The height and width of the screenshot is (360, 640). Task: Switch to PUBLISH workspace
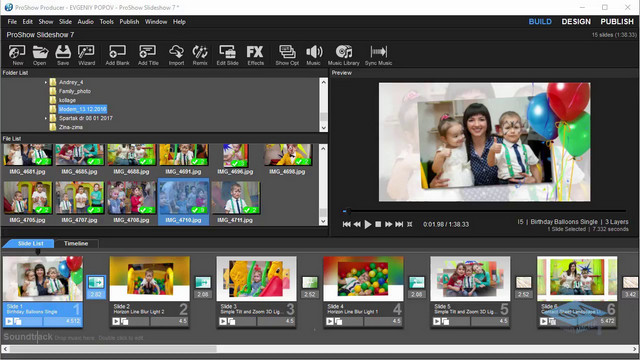[617, 22]
